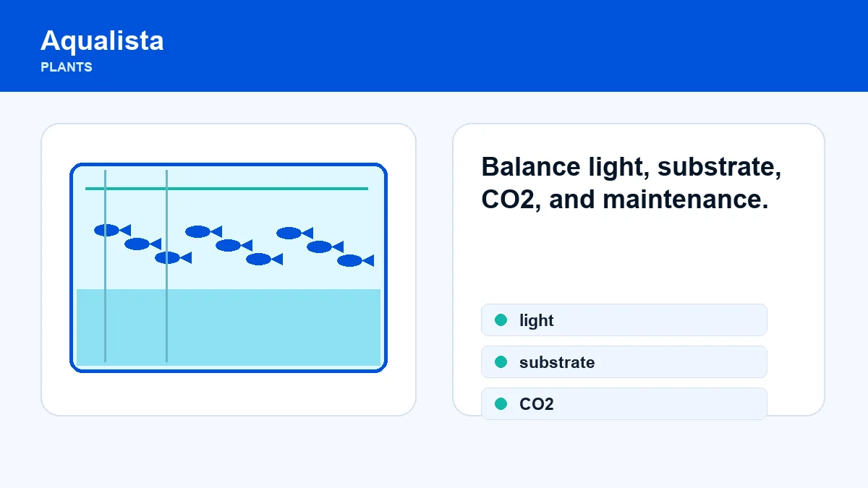This screenshot has height=488, width=868.
Task: Click the 'light' list item
Action: click(624, 320)
